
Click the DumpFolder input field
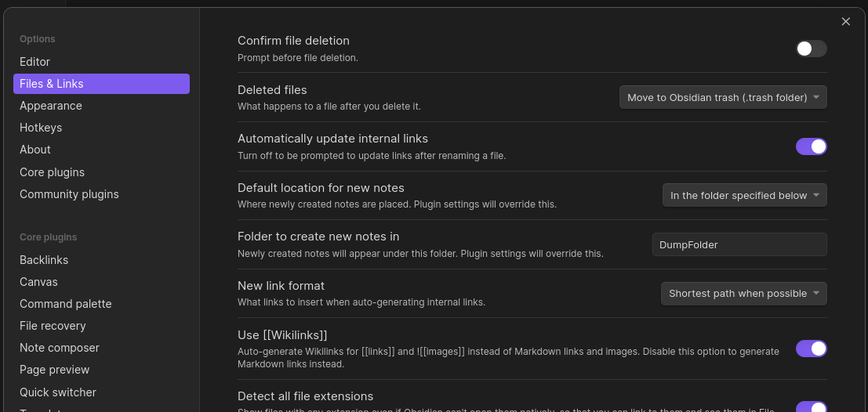(739, 244)
